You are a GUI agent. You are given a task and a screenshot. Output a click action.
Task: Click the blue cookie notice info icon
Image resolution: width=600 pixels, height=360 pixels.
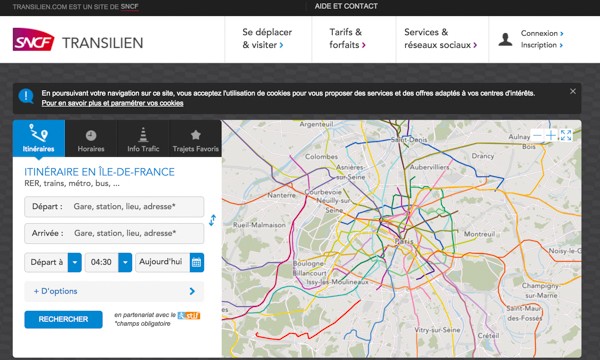point(26,96)
